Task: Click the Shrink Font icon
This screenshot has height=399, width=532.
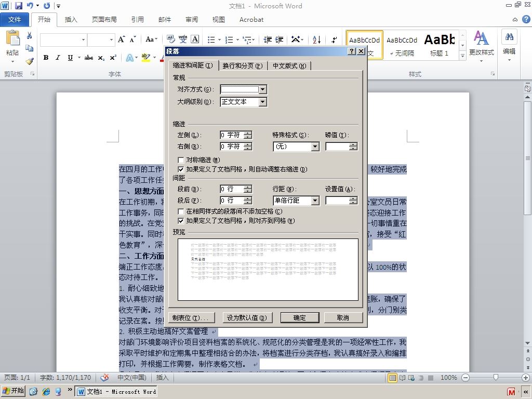Action: pyautogui.click(x=132, y=39)
